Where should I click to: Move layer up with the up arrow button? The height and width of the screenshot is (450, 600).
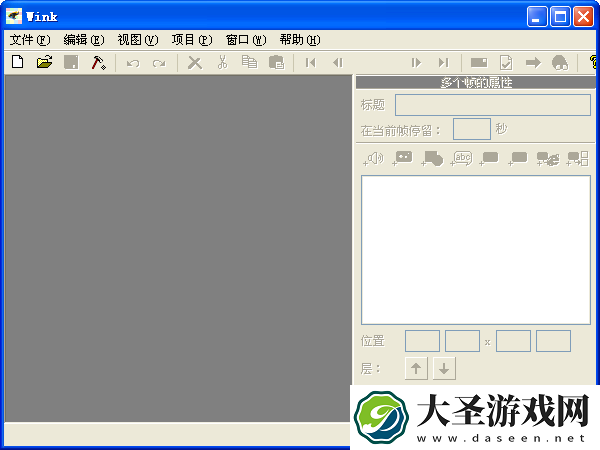tap(416, 368)
